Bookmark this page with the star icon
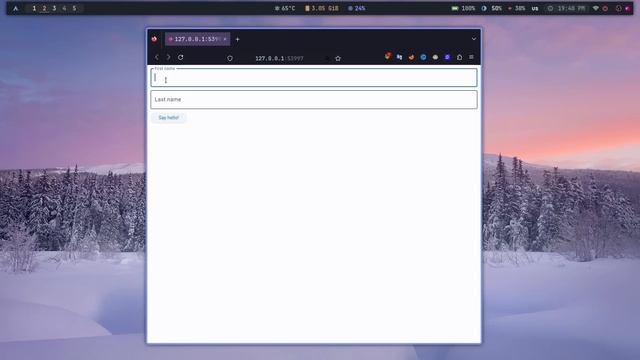Screen dimensions: 640x360 pos(338,58)
